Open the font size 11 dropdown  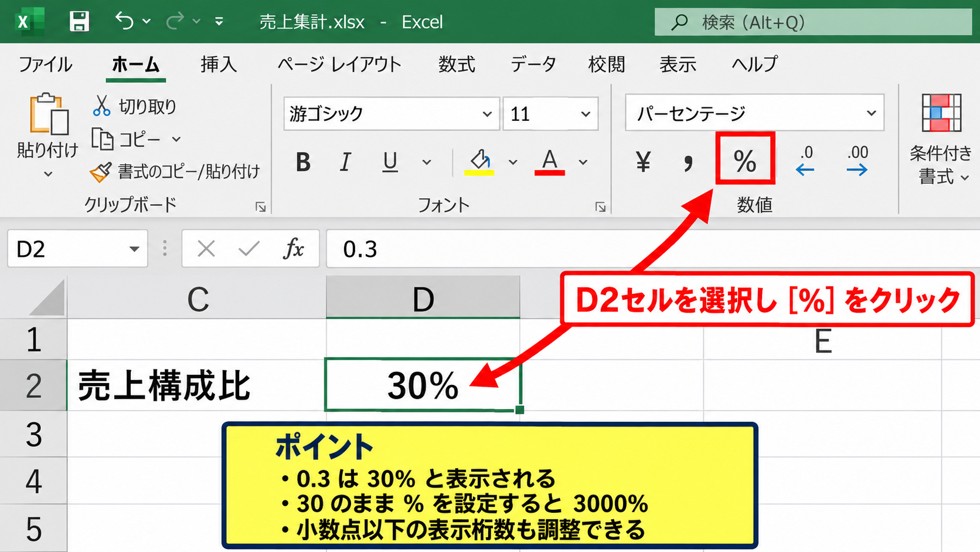585,114
